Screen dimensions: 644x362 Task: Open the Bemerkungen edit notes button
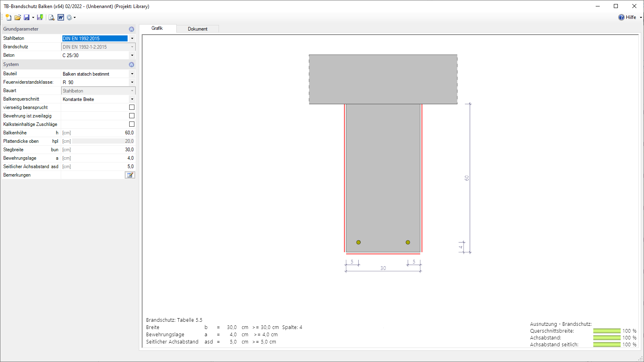[130, 175]
